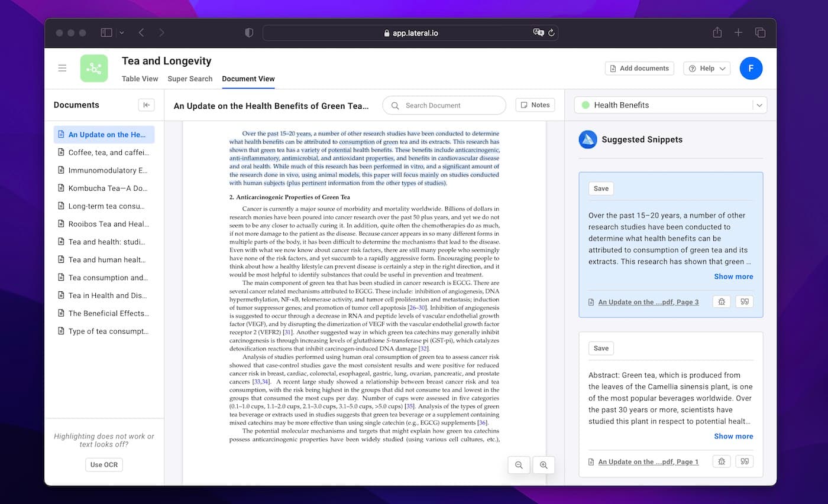Show Safari tab overview

point(760,32)
